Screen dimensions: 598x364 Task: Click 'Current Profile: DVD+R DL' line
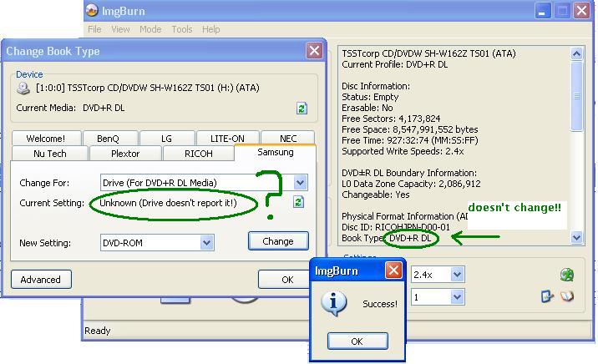pos(395,64)
